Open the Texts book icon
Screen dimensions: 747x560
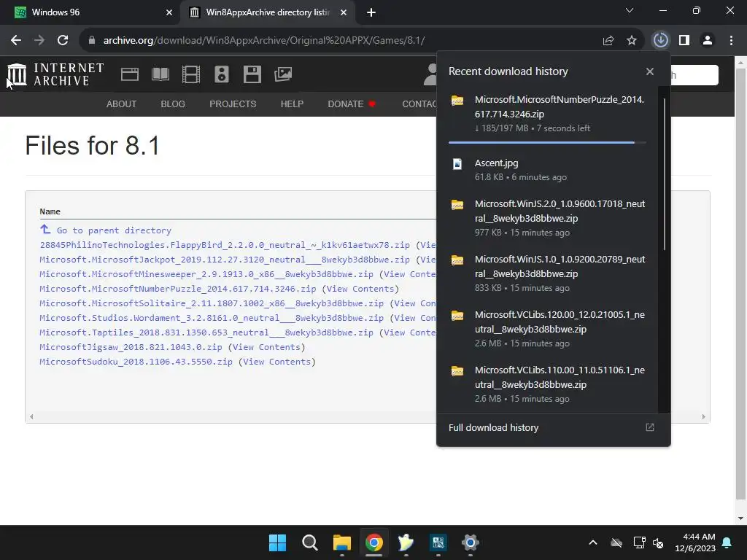(160, 74)
